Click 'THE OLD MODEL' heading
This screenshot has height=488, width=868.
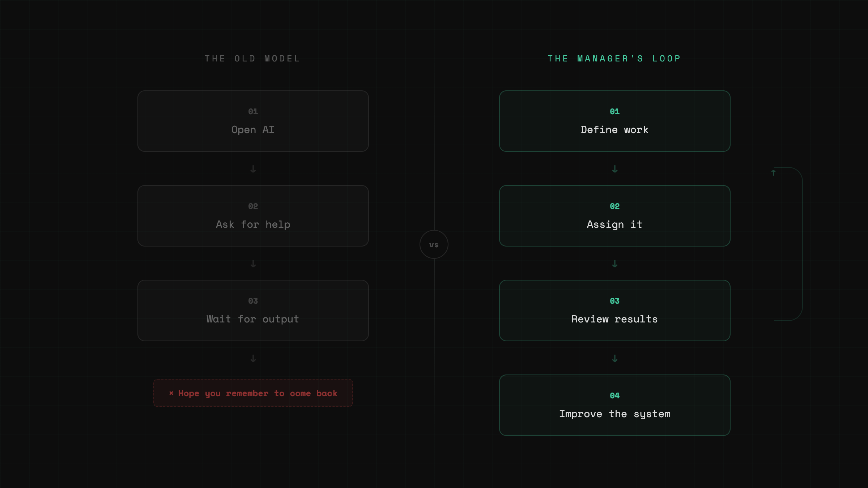coord(252,59)
